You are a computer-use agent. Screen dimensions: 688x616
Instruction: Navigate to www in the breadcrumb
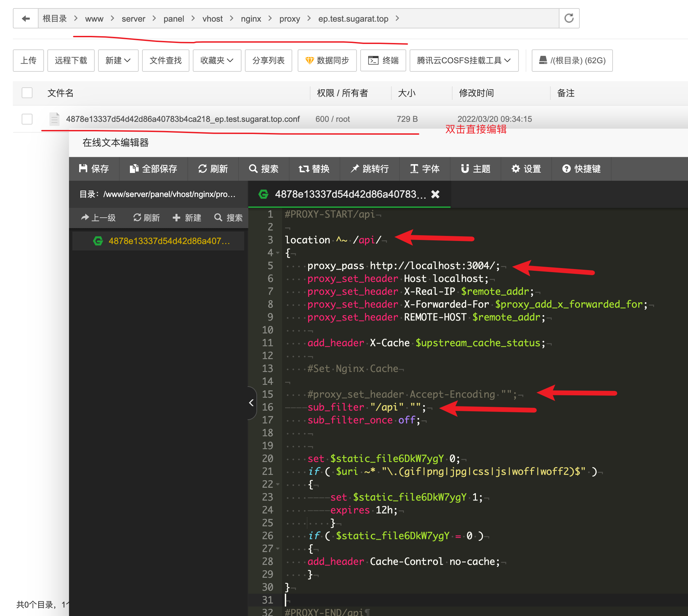[94, 19]
